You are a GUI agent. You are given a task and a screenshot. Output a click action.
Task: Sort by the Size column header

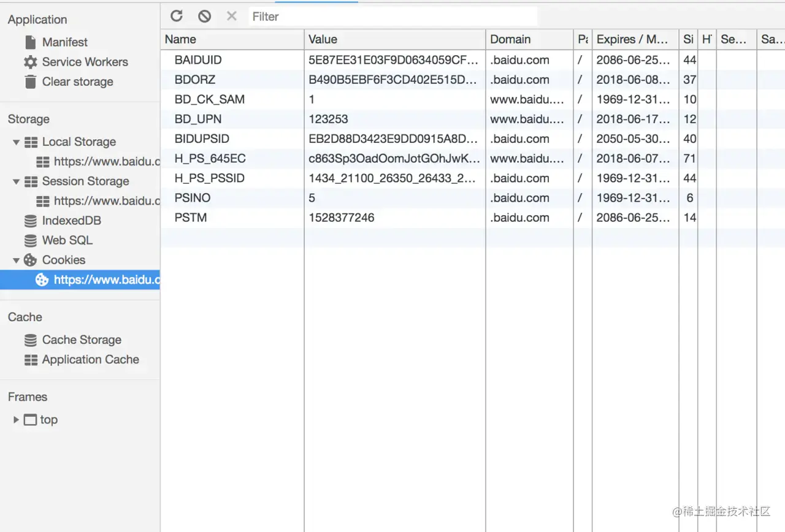[x=689, y=39]
